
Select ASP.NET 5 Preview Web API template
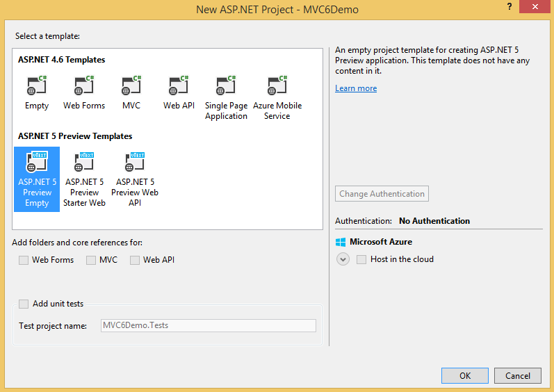tap(135, 161)
